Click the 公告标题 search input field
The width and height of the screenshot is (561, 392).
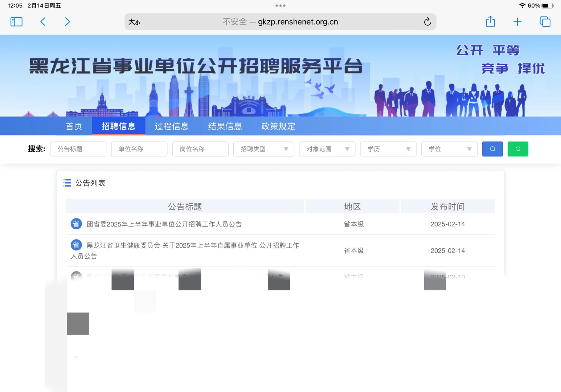pyautogui.click(x=78, y=149)
